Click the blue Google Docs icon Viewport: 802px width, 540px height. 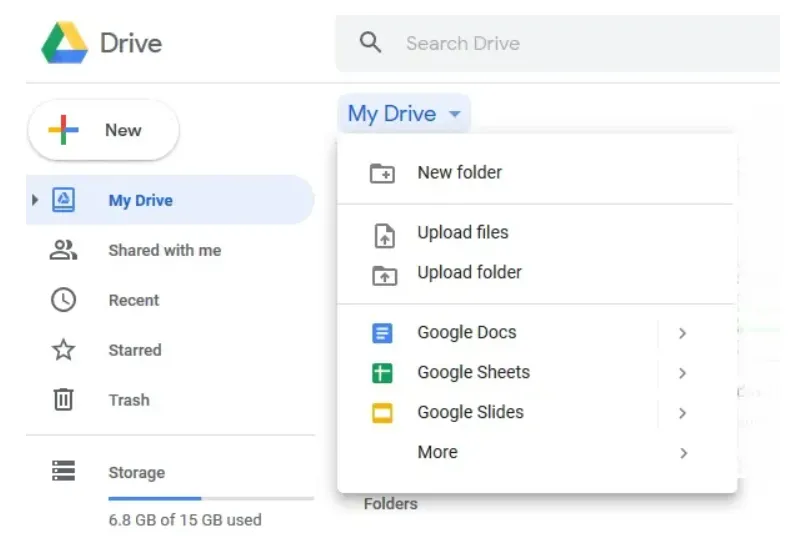coord(382,333)
